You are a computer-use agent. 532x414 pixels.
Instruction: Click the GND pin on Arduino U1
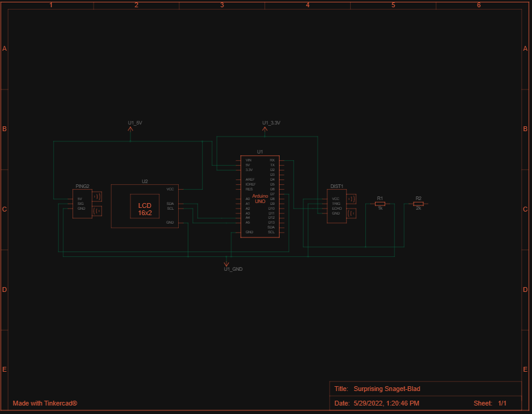click(249, 232)
